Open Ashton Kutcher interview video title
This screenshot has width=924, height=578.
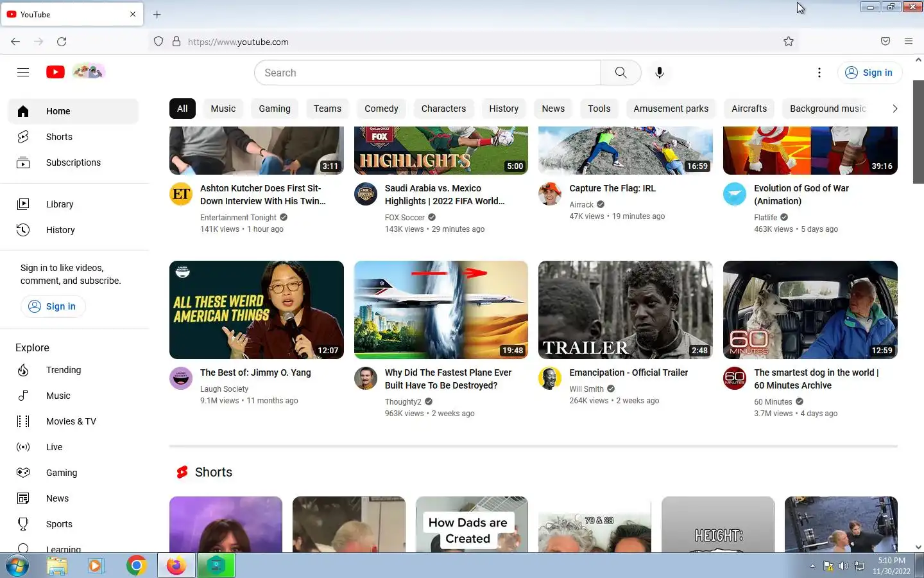tap(263, 195)
